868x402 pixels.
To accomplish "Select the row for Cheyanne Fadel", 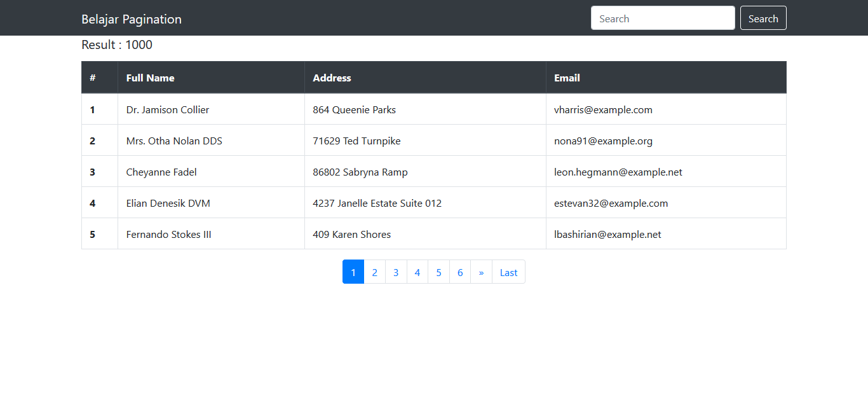I will point(161,172).
